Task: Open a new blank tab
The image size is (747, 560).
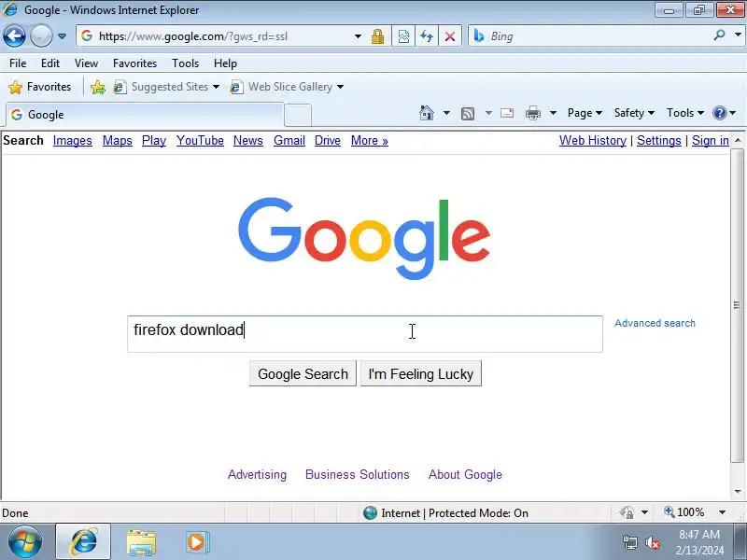Action: tap(298, 115)
